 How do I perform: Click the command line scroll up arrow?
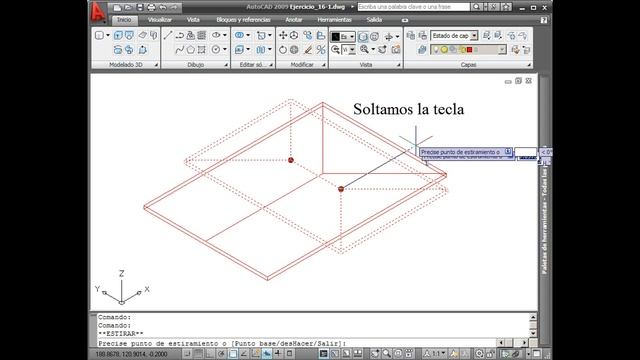click(x=533, y=317)
